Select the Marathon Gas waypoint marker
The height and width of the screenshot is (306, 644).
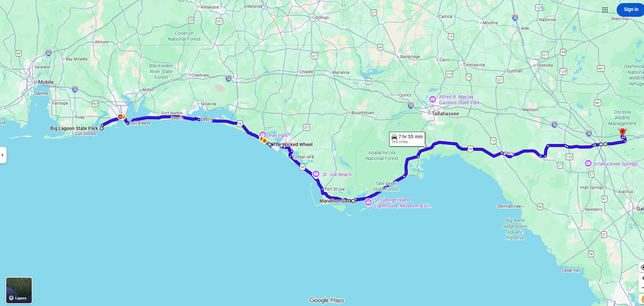tap(353, 201)
